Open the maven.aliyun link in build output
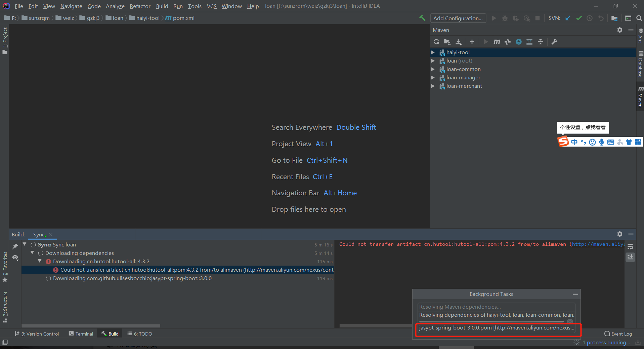Screen dimensions: 644x349 click(x=598, y=244)
